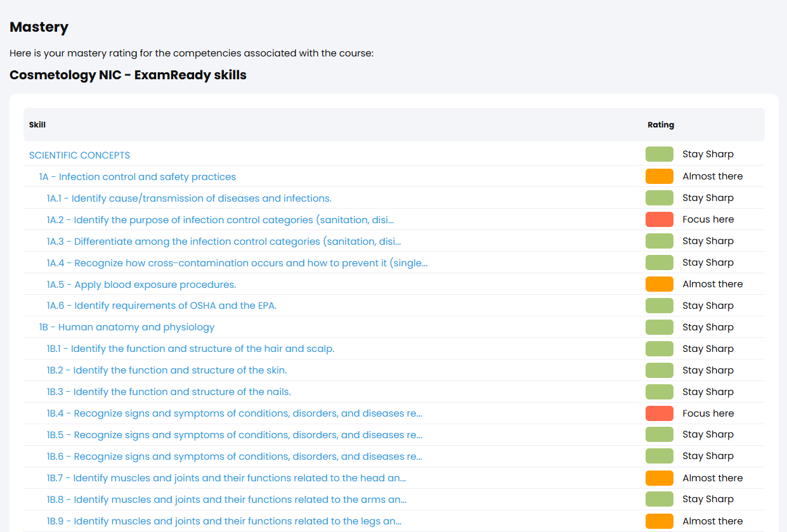Click "Stay Sharp" in the 1A.4 row
This screenshot has width=787, height=532.
tap(708, 263)
